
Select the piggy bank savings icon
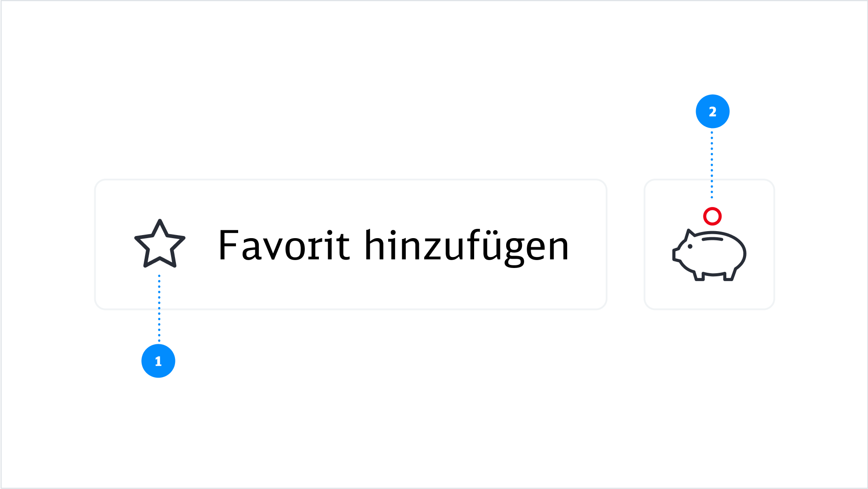point(710,254)
